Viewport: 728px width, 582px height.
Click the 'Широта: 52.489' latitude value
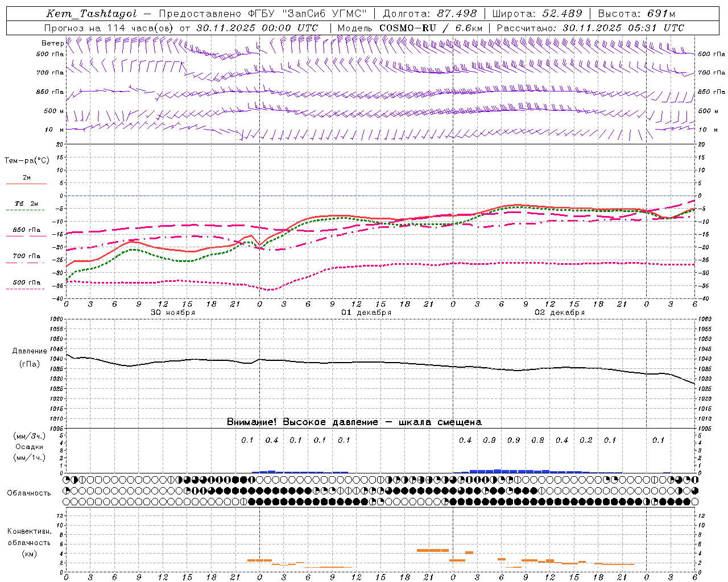click(x=537, y=14)
